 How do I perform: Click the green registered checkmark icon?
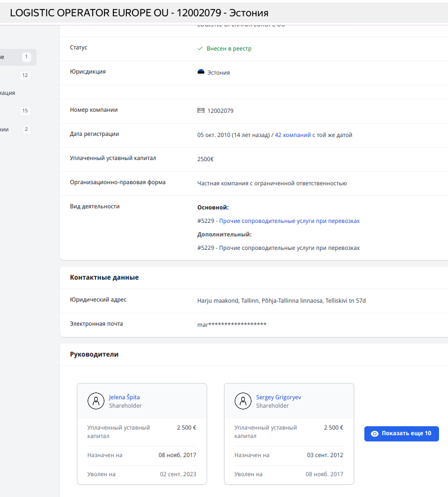[200, 48]
